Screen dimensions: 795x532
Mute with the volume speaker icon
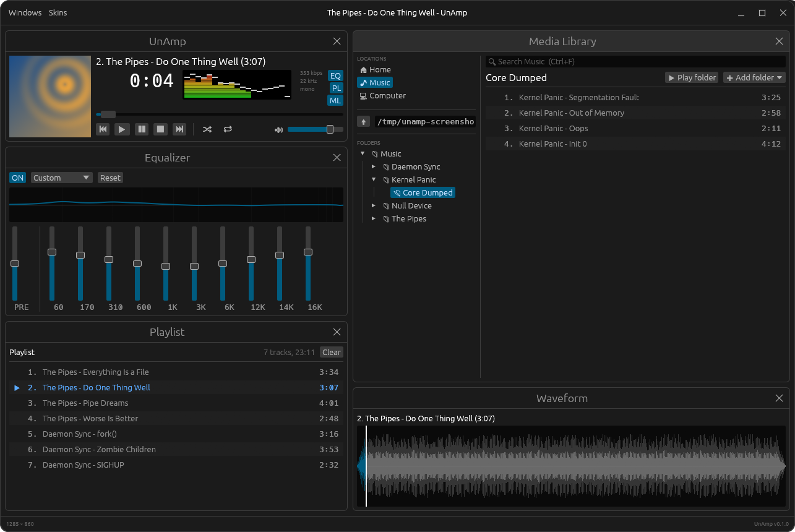tap(278, 129)
